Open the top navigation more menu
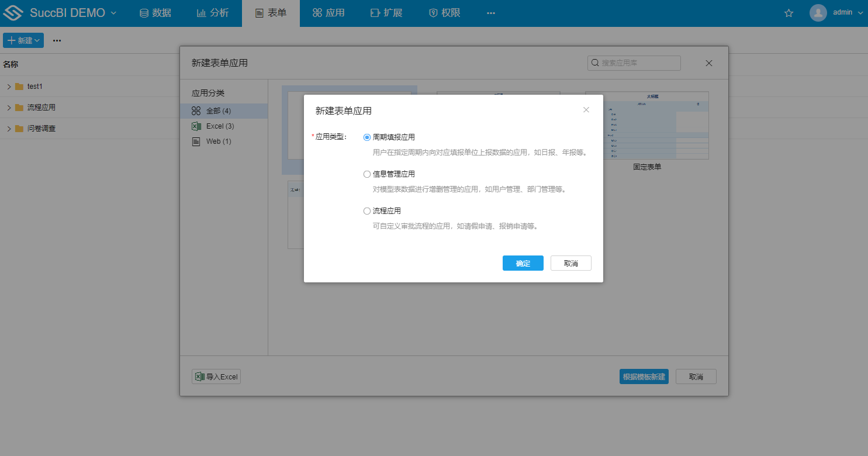This screenshot has height=456, width=868. click(x=491, y=13)
